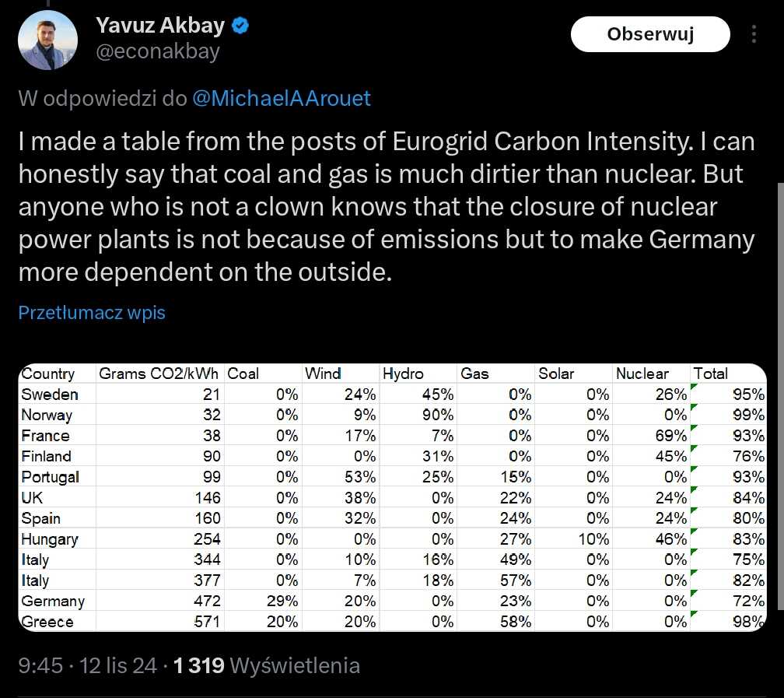Click the Total column header
The height and width of the screenshot is (698, 784).
(x=710, y=374)
